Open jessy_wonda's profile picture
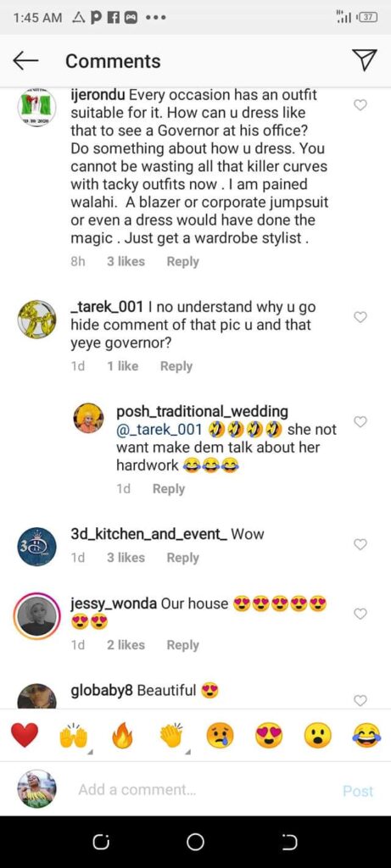This screenshot has height=868, width=391. 36,616
